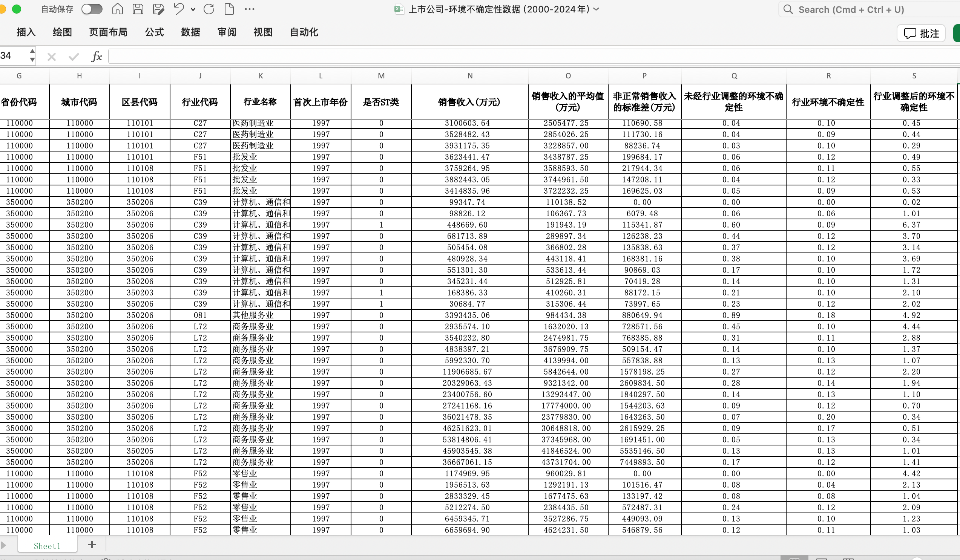
Task: Click the New document page icon
Action: coord(229,9)
